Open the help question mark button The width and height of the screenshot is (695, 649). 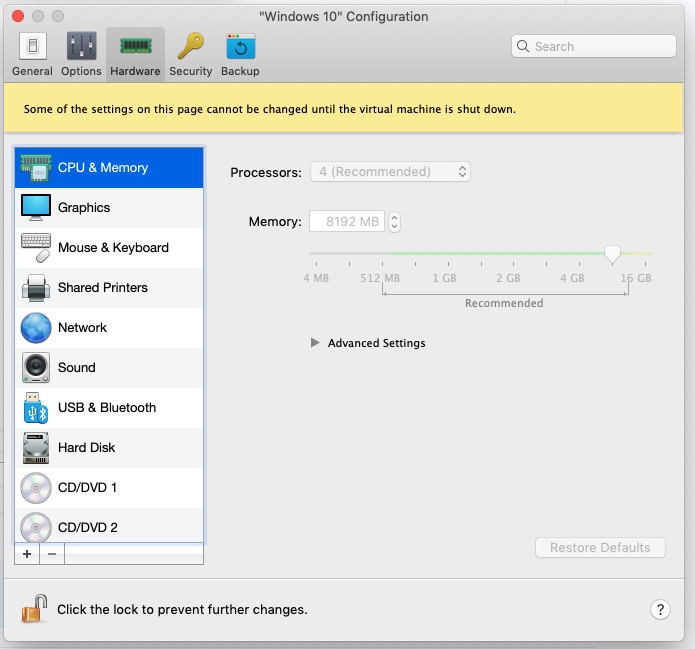660,610
